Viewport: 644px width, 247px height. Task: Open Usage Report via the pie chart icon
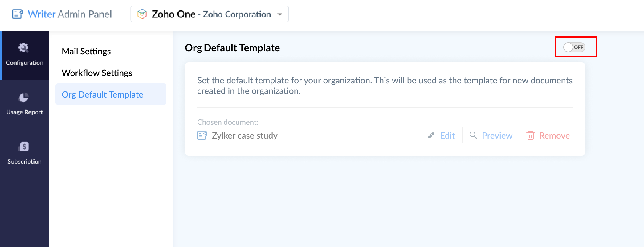24,98
